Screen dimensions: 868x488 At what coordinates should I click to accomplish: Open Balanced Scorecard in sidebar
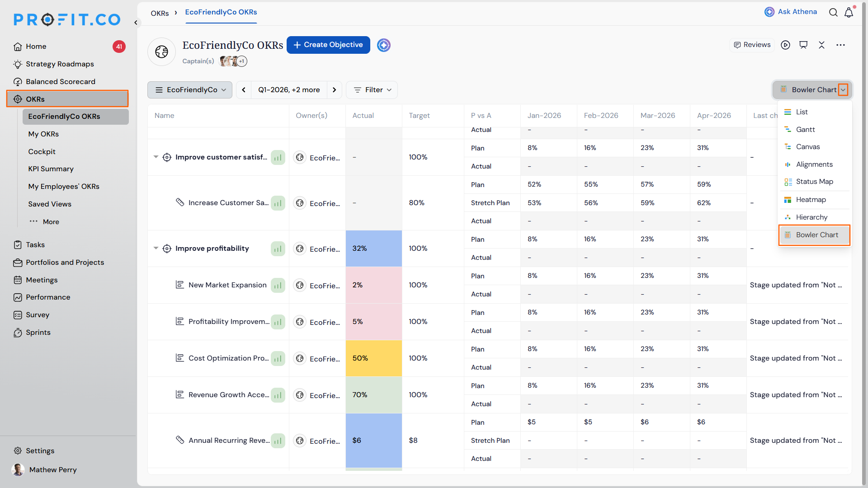click(61, 82)
